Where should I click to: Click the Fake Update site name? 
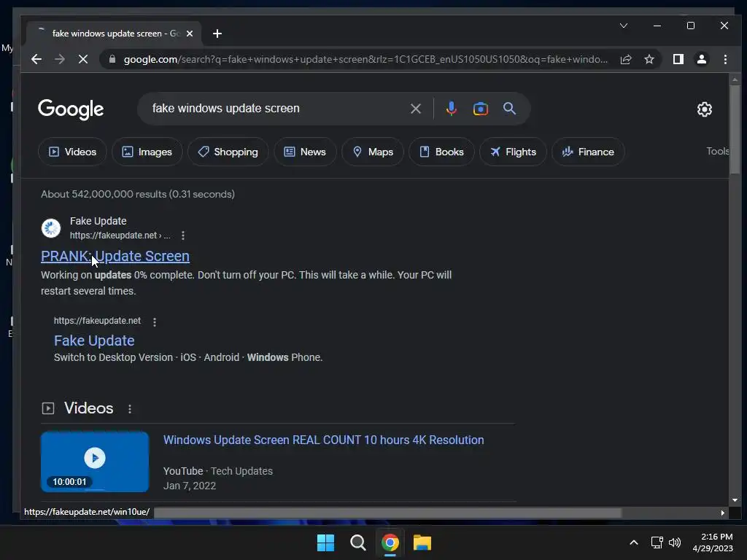coord(98,221)
